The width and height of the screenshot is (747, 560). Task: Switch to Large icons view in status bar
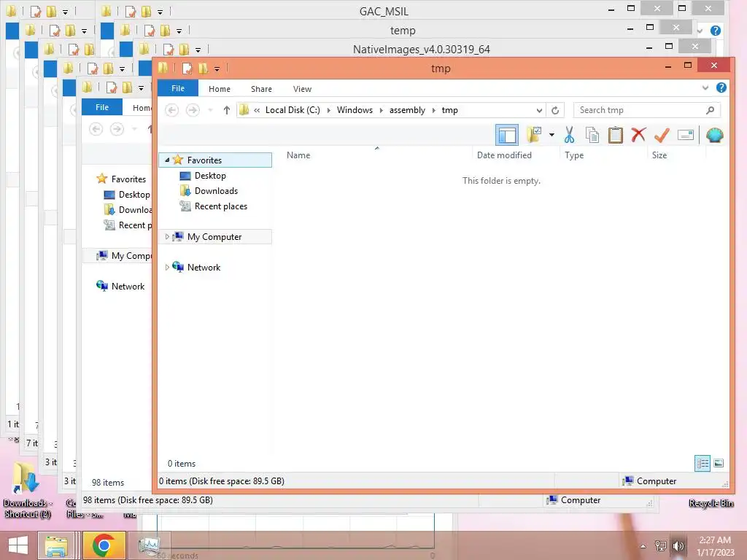[719, 463]
